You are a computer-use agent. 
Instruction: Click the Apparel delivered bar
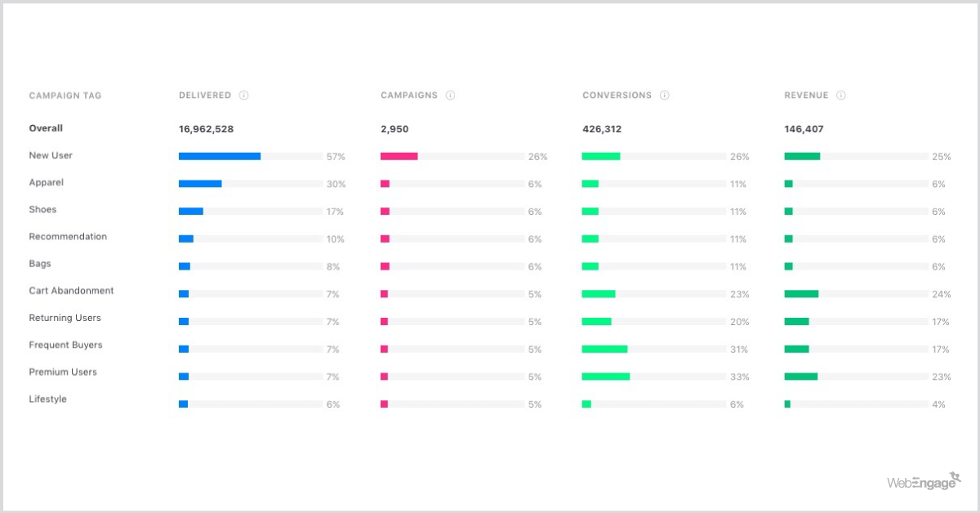tap(200, 184)
